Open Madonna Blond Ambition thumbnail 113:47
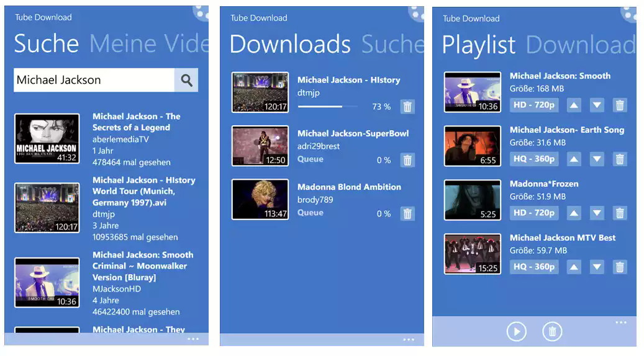Image resolution: width=644 pixels, height=356 pixels. 260,199
